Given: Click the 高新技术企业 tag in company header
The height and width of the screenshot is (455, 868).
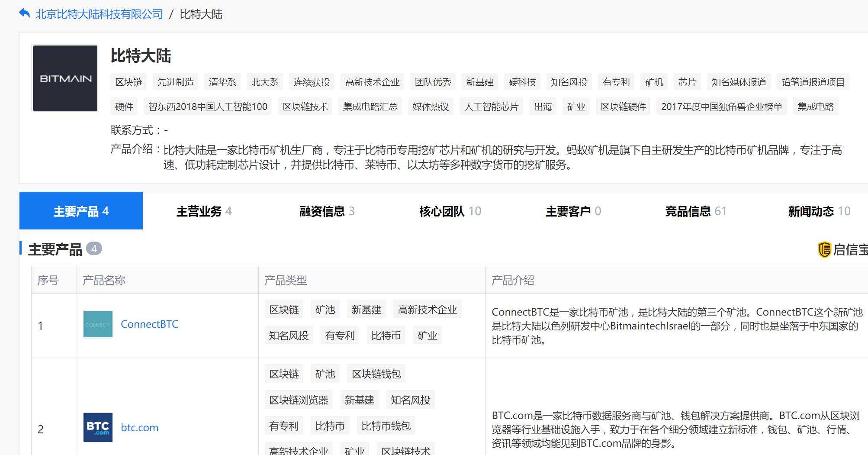Looking at the screenshot, I should pos(372,82).
